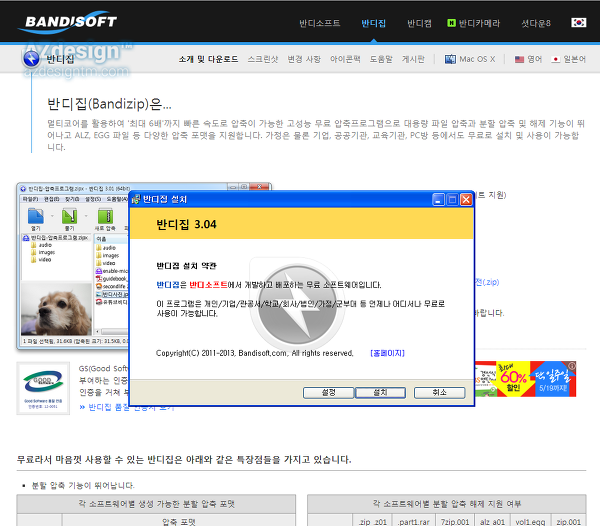
Task: Click the 새로 압축 icon in screenshot
Action: 105,216
